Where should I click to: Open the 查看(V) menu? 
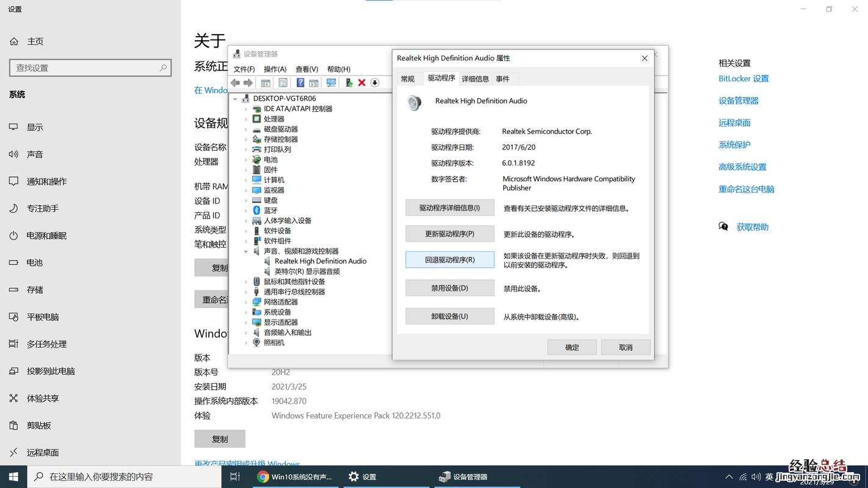tap(307, 69)
